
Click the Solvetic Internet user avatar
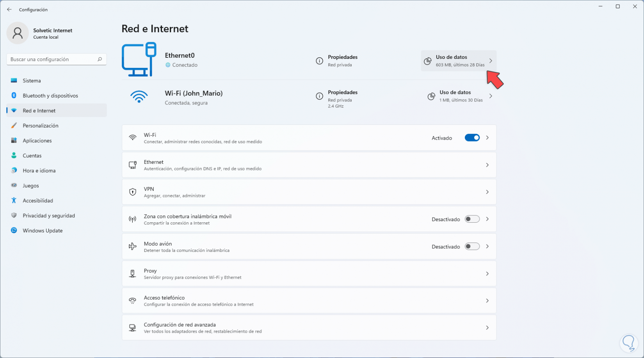tap(18, 33)
